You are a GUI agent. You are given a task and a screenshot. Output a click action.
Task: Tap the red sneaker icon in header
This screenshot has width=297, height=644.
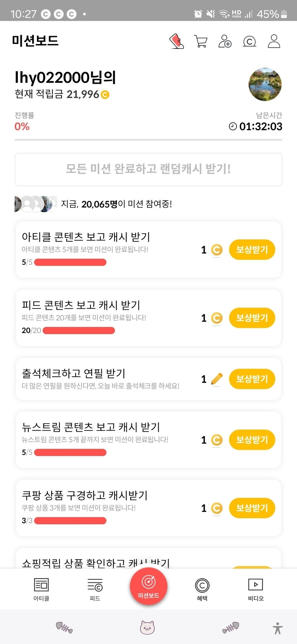pos(176,41)
